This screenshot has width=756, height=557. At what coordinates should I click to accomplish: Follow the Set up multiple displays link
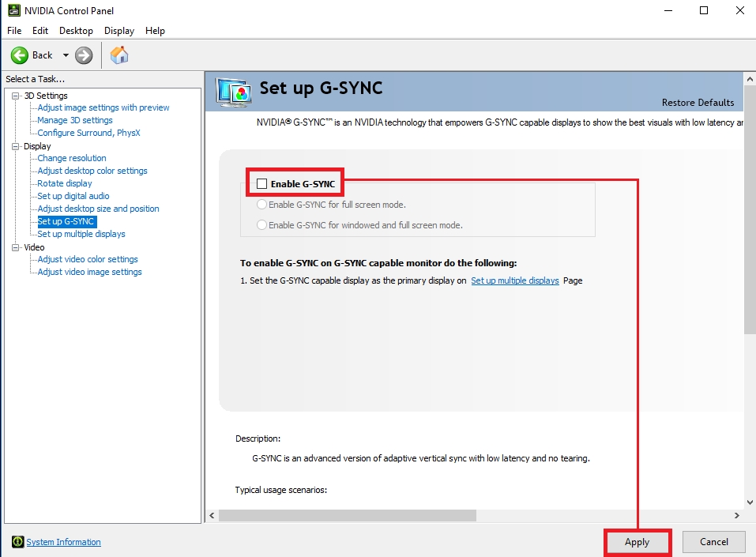(514, 280)
